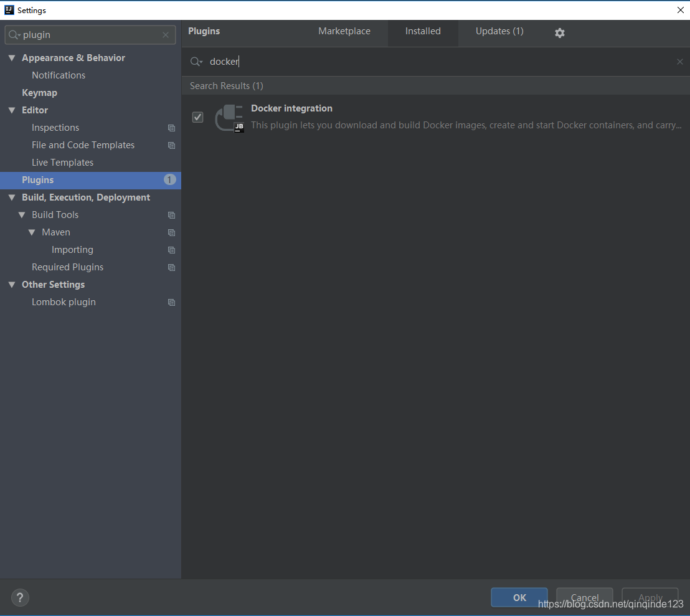
Task: Click the Cancel button
Action: (x=584, y=597)
